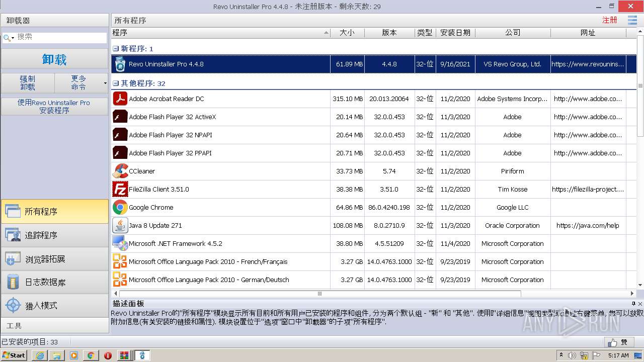Collapse the 新程序: 1 group
644x362 pixels.
pyautogui.click(x=115, y=49)
